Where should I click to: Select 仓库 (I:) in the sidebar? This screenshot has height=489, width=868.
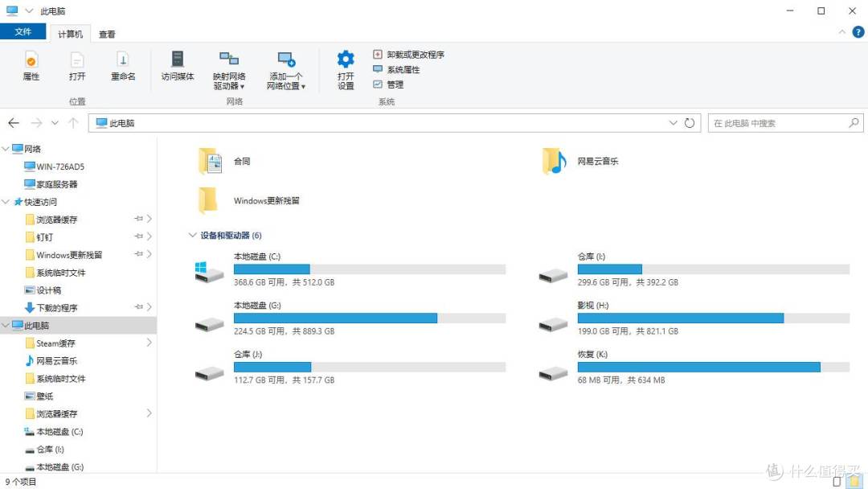[44, 449]
